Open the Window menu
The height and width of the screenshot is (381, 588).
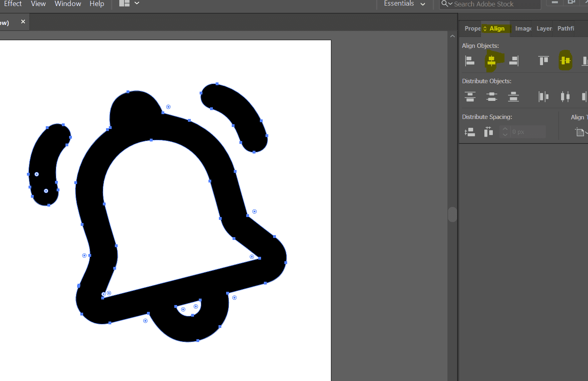tap(68, 4)
